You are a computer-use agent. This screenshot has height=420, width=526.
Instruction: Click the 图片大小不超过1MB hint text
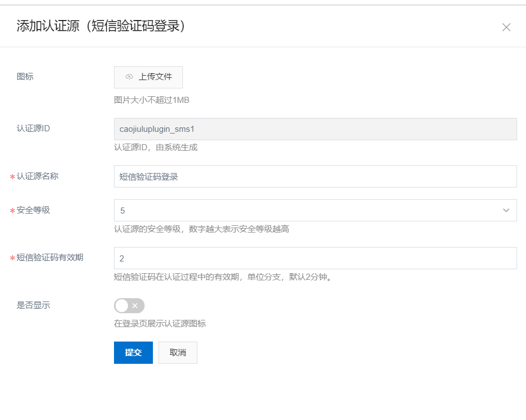(x=152, y=100)
